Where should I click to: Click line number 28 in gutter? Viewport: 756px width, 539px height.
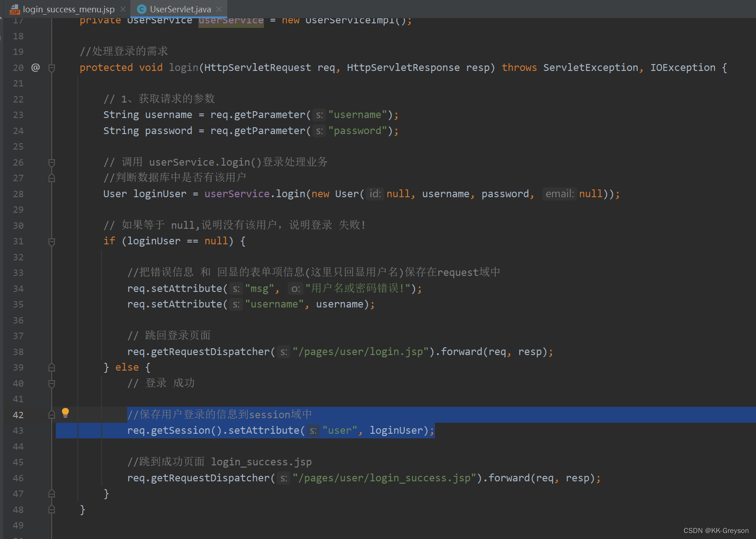[x=18, y=194]
